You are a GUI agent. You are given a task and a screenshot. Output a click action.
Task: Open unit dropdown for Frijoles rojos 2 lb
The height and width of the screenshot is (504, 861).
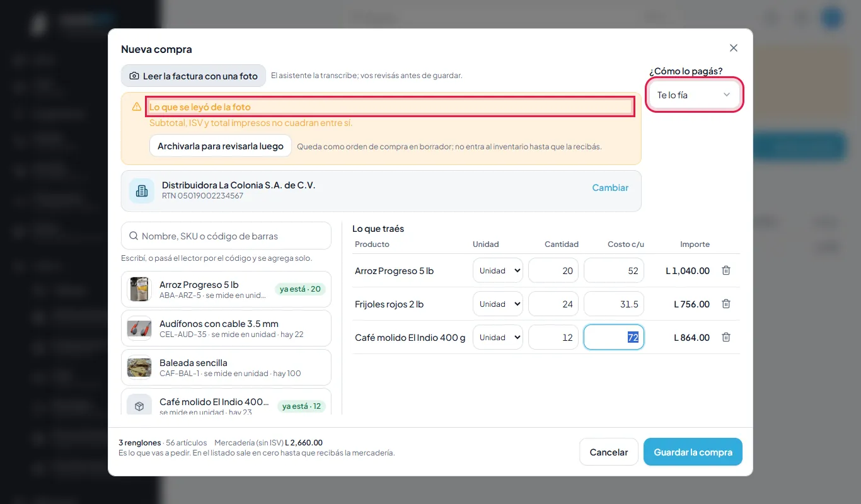(498, 304)
